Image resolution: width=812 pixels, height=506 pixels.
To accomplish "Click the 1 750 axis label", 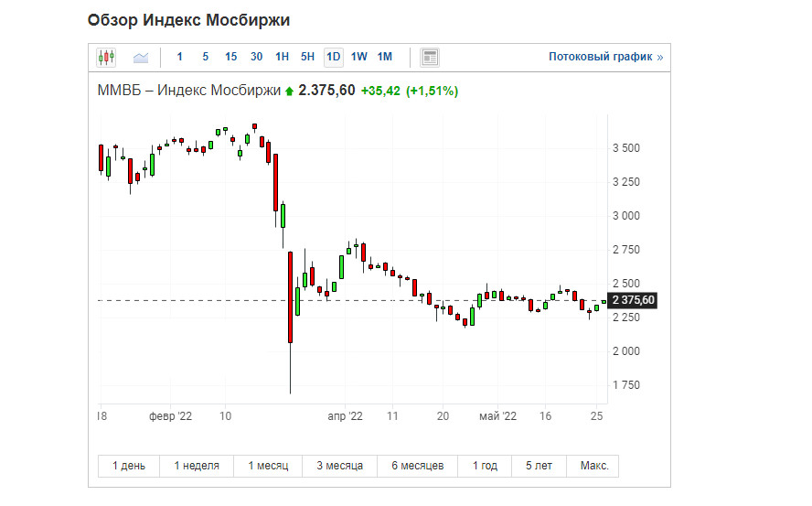I will coord(626,385).
